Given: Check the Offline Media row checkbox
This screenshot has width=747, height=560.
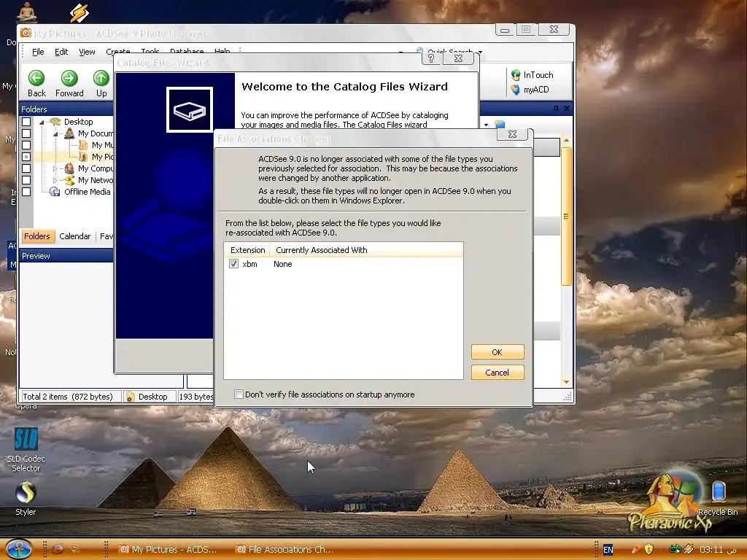Looking at the screenshot, I should pyautogui.click(x=26, y=192).
